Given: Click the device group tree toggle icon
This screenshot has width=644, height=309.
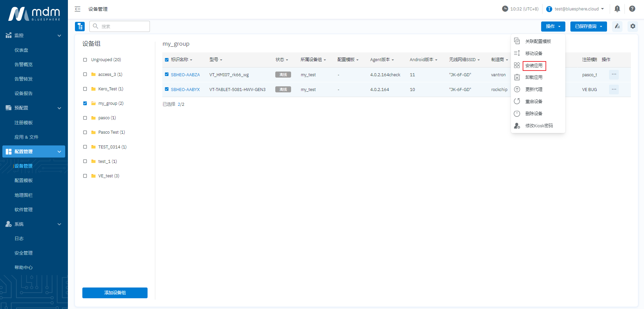Looking at the screenshot, I should coord(80,26).
